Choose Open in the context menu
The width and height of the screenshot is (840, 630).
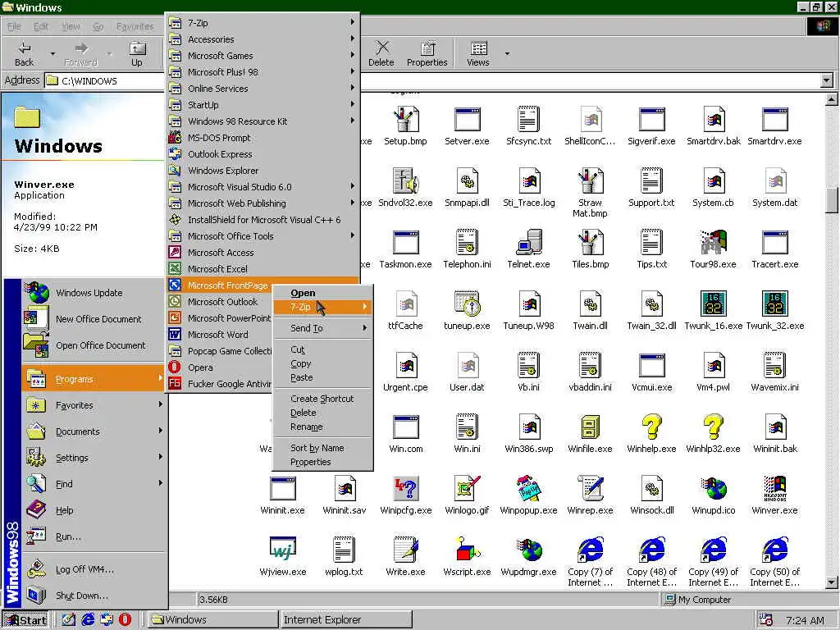click(x=322, y=293)
